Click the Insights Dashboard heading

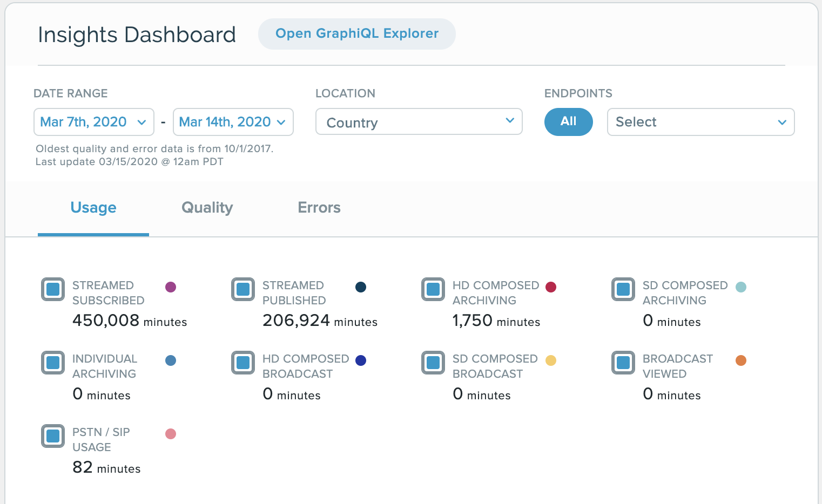coord(137,35)
